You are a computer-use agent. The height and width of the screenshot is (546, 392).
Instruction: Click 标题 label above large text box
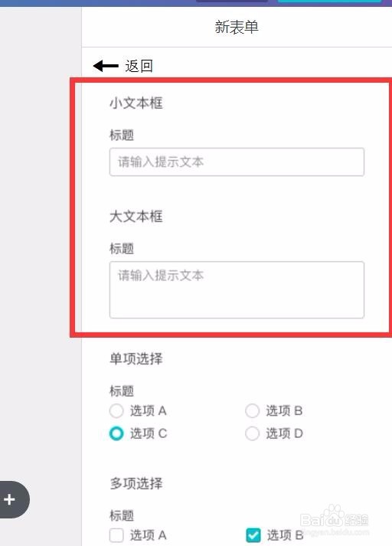(x=122, y=248)
